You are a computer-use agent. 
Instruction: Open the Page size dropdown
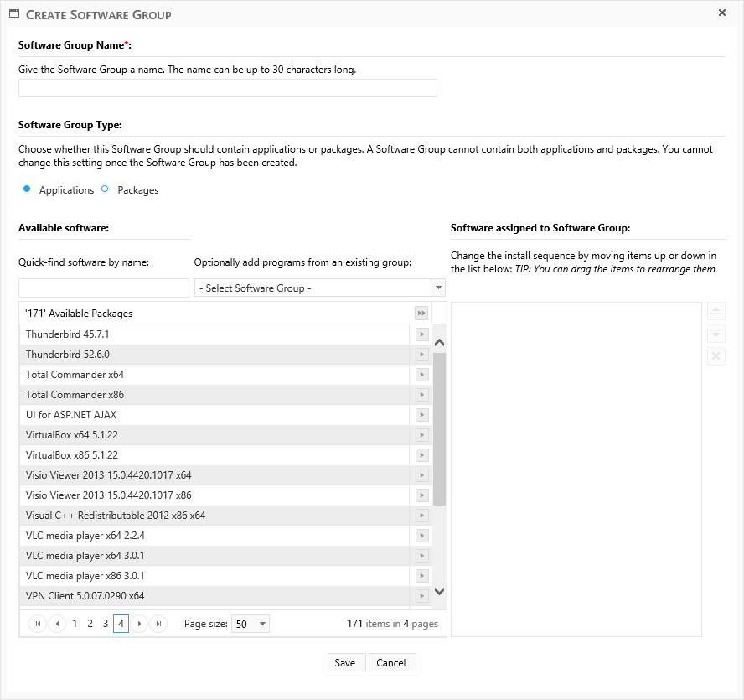251,624
